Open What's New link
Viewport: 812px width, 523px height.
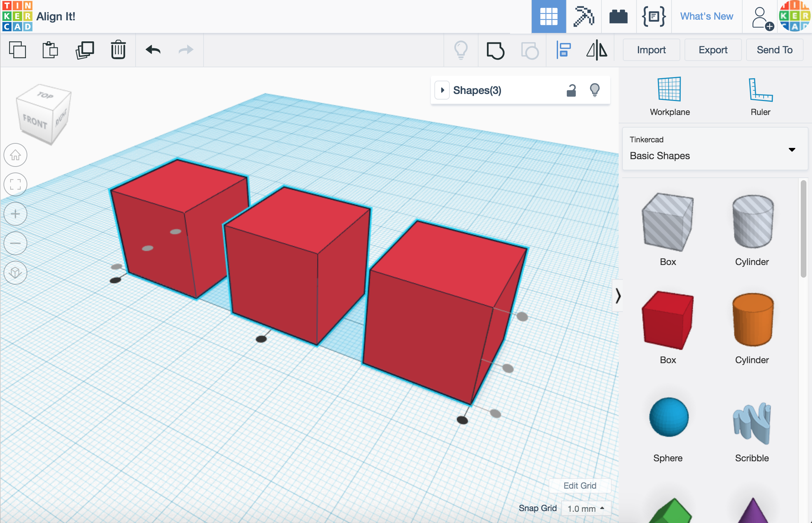click(x=707, y=16)
